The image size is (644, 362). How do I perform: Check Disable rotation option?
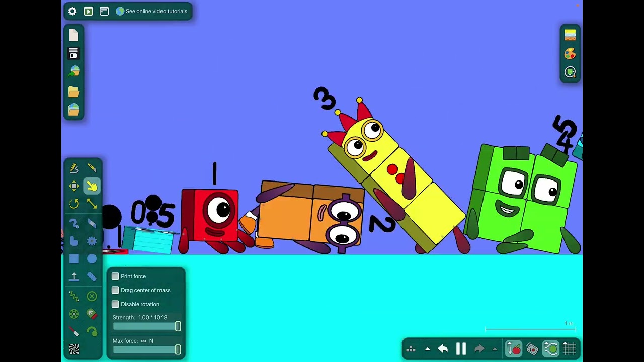click(115, 304)
